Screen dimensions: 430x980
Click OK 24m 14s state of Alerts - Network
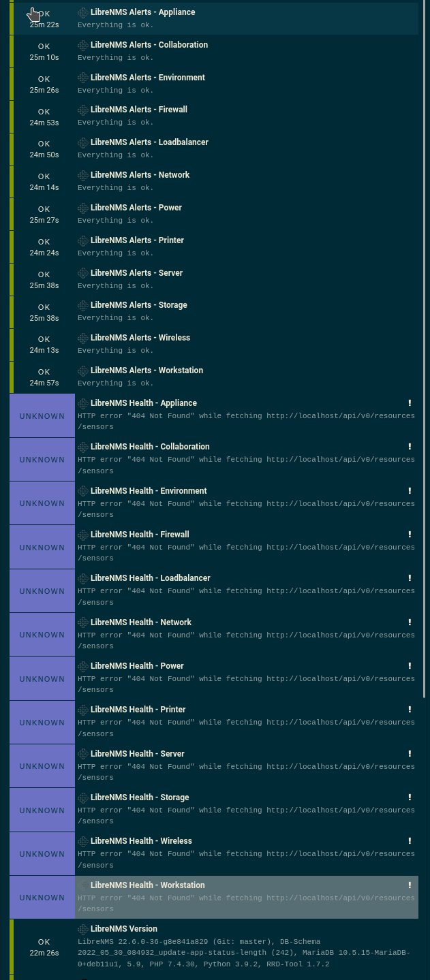(x=44, y=182)
